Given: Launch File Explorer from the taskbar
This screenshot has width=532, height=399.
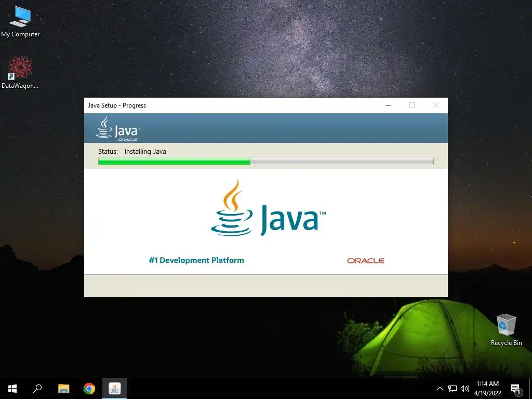Looking at the screenshot, I should coord(63,389).
